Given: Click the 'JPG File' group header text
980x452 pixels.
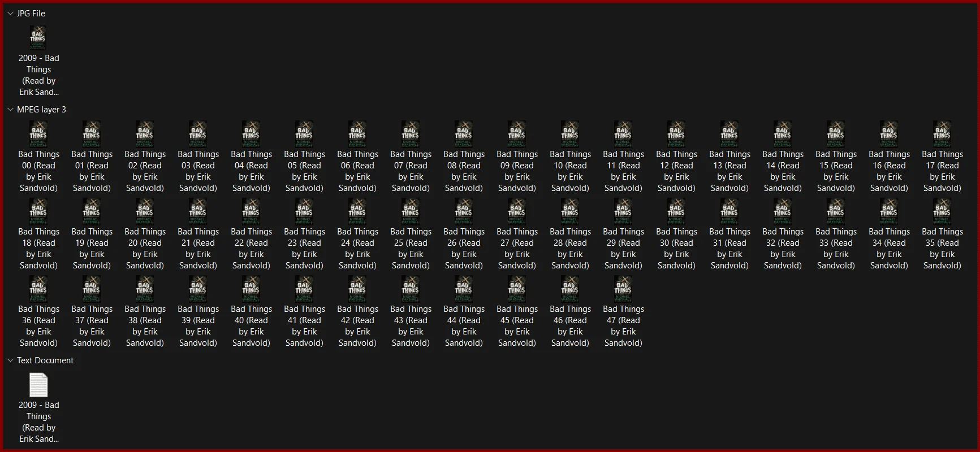Looking at the screenshot, I should [x=31, y=14].
